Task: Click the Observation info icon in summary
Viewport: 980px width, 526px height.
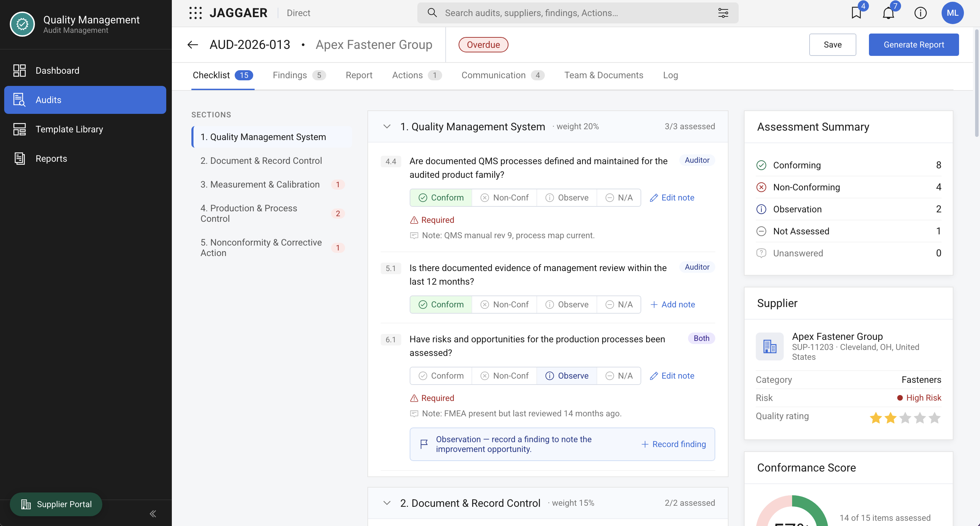Action: [761, 209]
